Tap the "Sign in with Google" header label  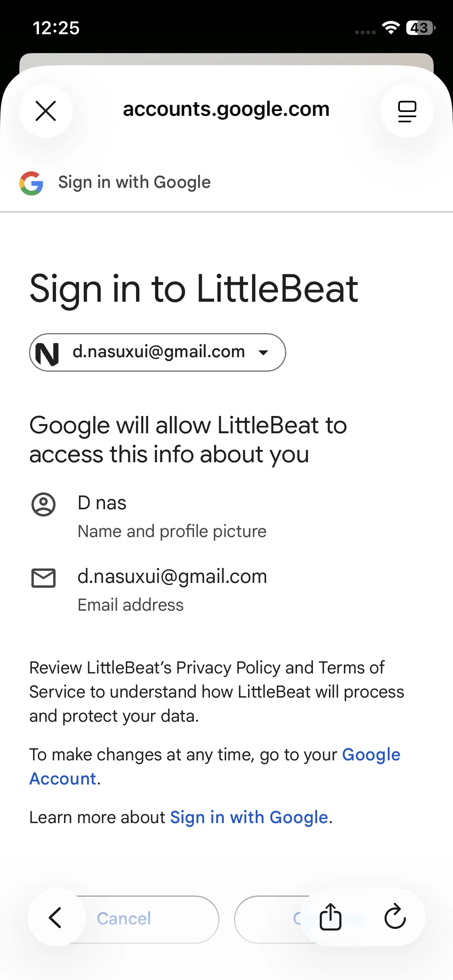[x=134, y=183]
